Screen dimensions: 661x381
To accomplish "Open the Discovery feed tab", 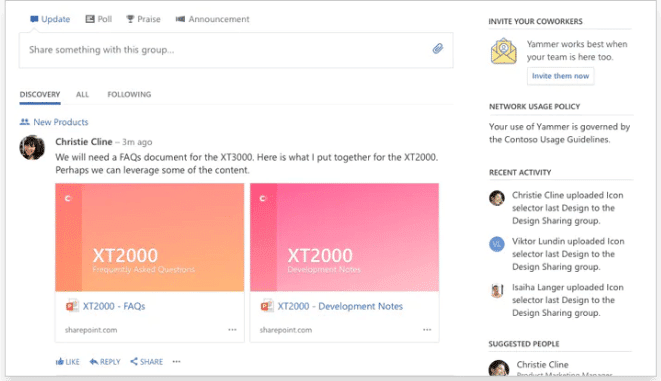I will [40, 94].
